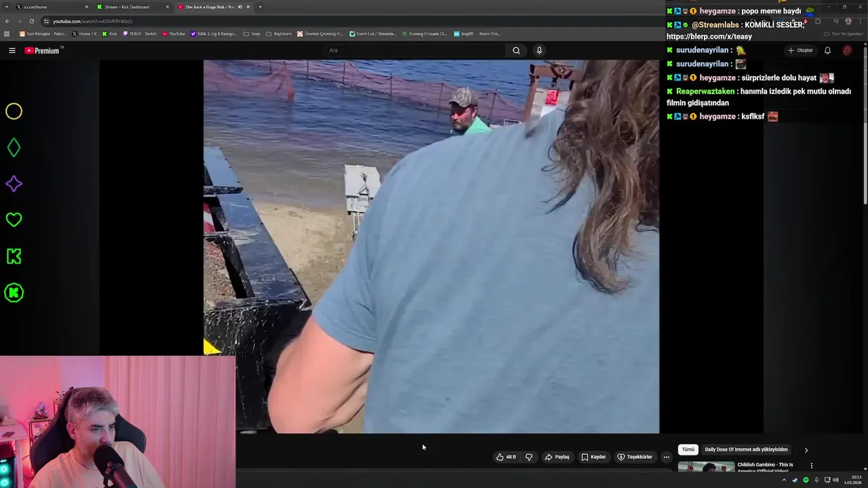868x488 pixels.
Task: Open the 'ImgBB — Resim Yük...' bookmark
Action: (477, 33)
